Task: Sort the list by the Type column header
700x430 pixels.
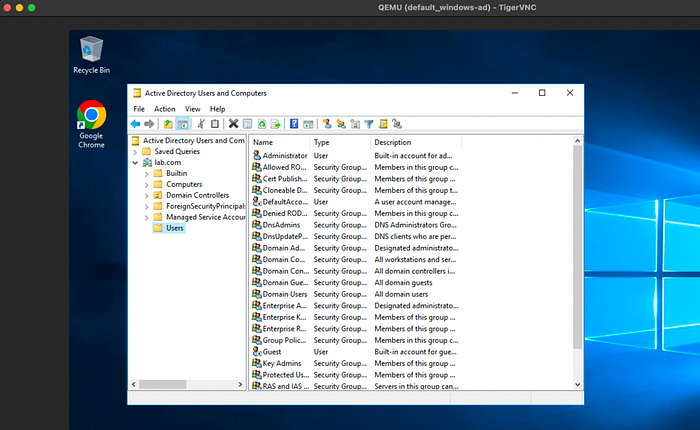Action: point(340,142)
